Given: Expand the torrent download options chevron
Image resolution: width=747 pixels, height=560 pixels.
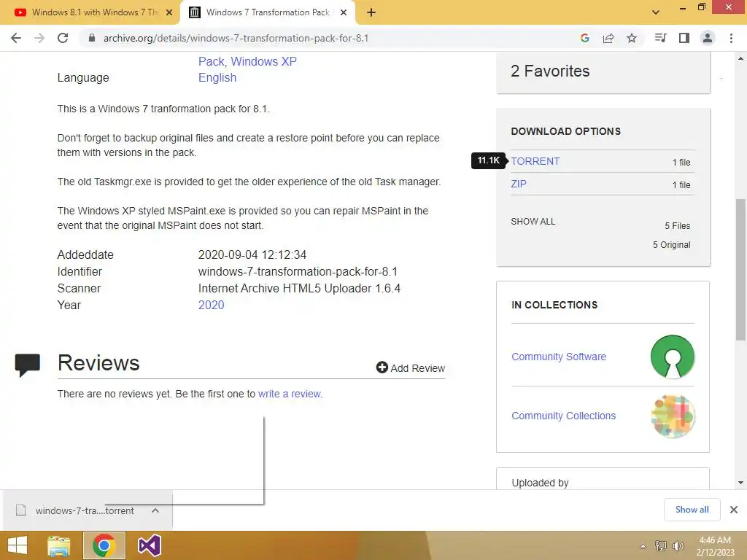Looking at the screenshot, I should 155,510.
